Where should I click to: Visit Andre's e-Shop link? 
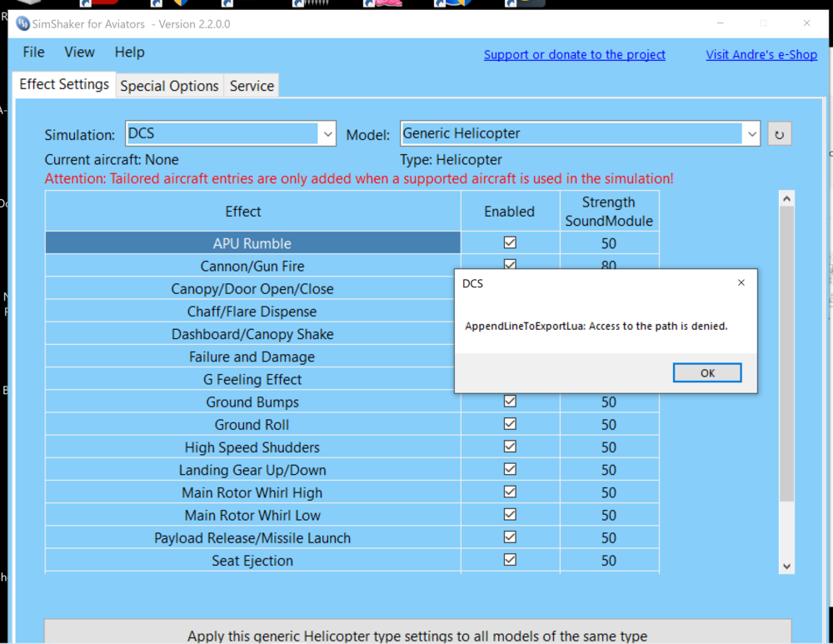(x=761, y=55)
